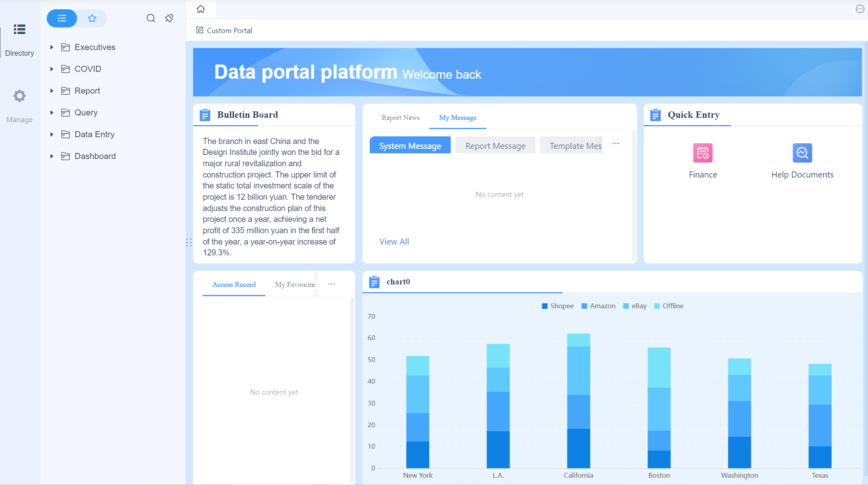Open ellipsis menu beside My Favourite
The height and width of the screenshot is (485, 868).
[331, 284]
